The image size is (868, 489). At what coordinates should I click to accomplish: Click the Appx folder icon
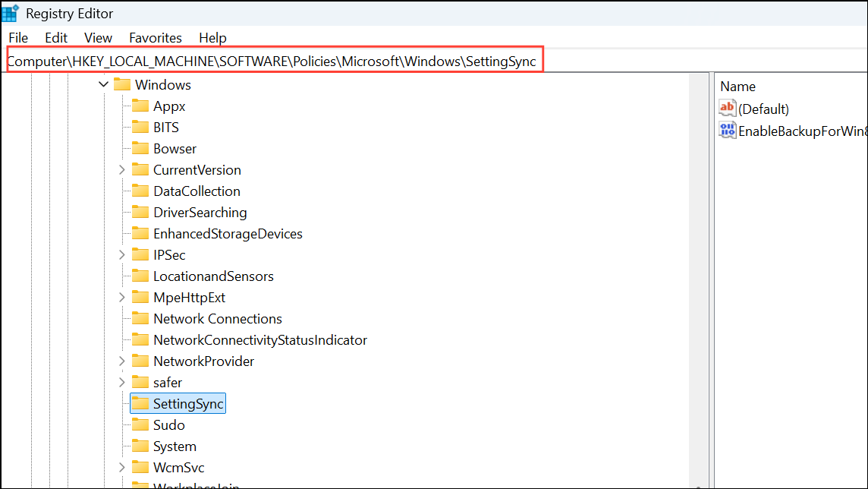tap(140, 106)
